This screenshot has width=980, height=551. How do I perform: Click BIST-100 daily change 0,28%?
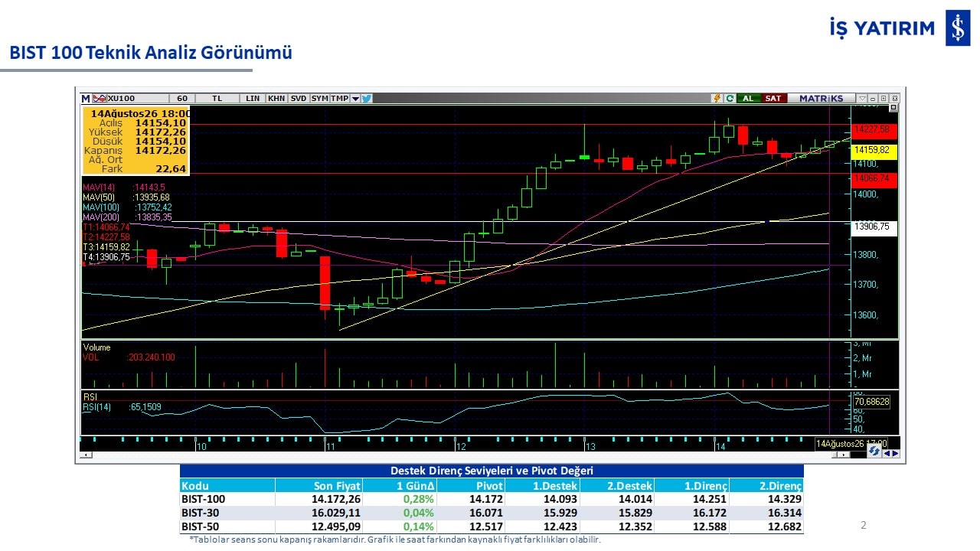point(419,499)
